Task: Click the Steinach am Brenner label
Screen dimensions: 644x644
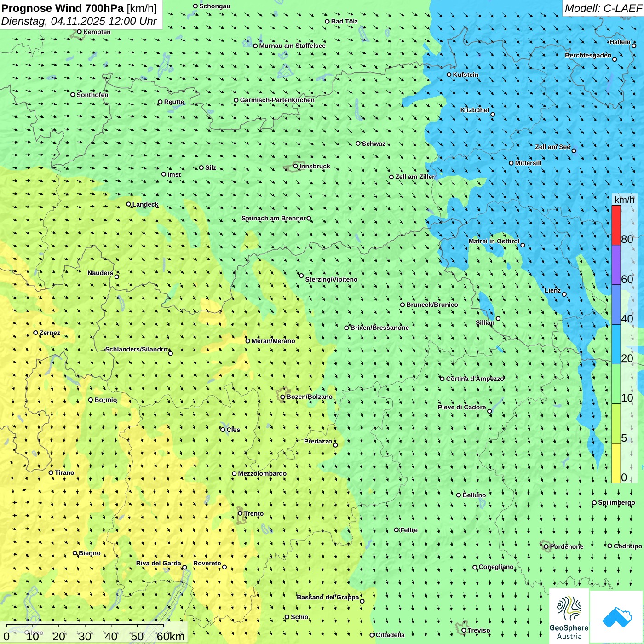Action: (x=274, y=218)
